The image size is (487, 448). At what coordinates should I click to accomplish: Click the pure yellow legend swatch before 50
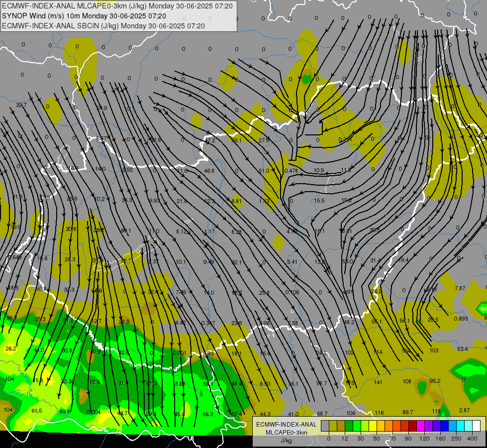coord(373,426)
